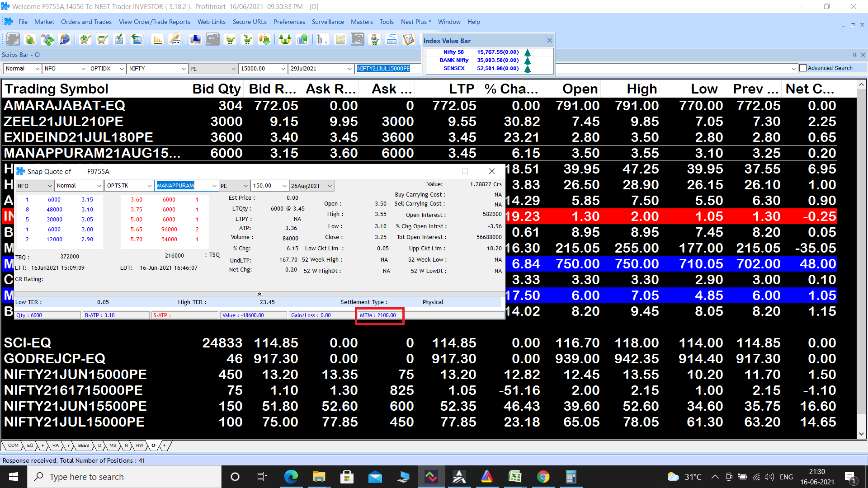Click the Nifty 50 index value
The width and height of the screenshot is (868, 488).
click(x=498, y=52)
